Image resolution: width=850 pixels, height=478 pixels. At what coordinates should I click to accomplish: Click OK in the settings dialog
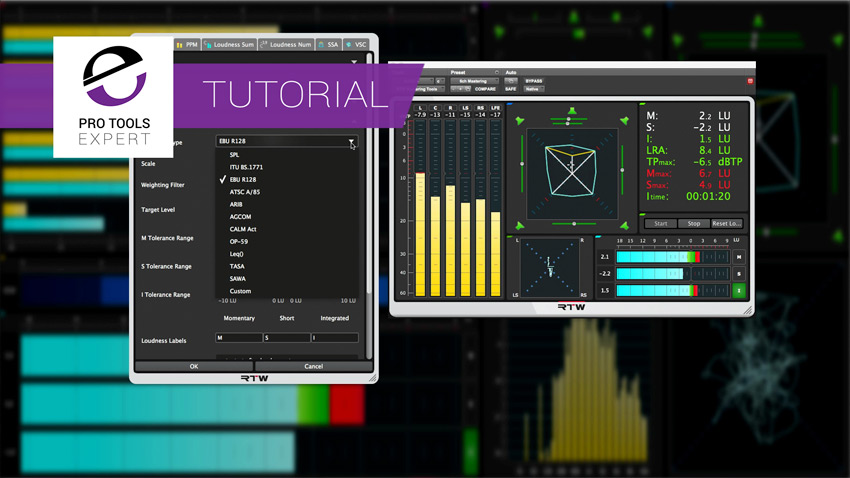coord(194,366)
